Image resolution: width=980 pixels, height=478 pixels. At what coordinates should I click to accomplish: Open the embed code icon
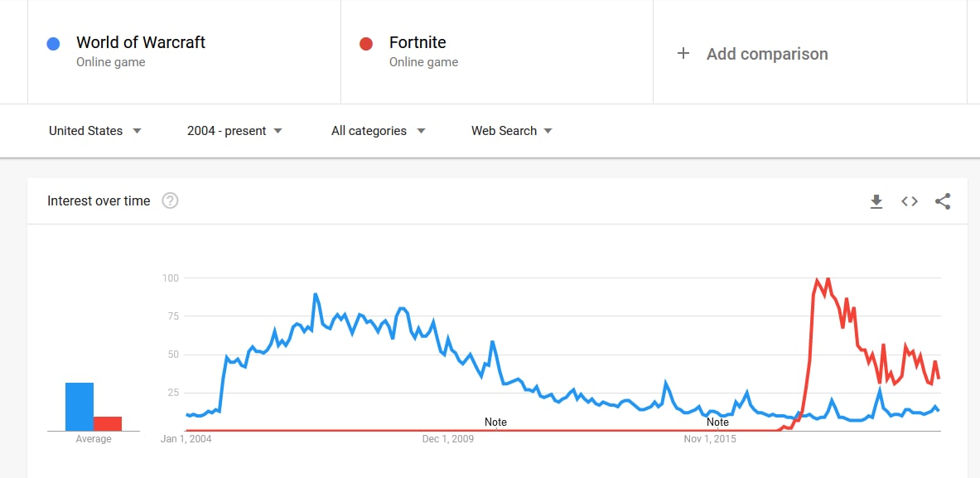coord(910,201)
